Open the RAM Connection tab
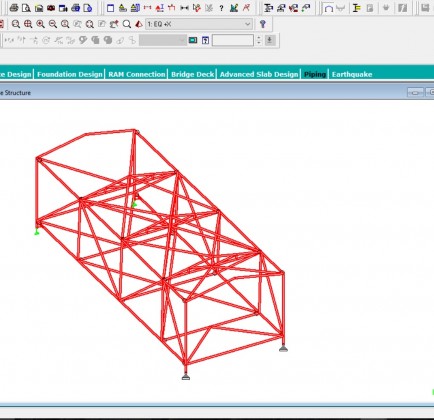 click(x=137, y=74)
